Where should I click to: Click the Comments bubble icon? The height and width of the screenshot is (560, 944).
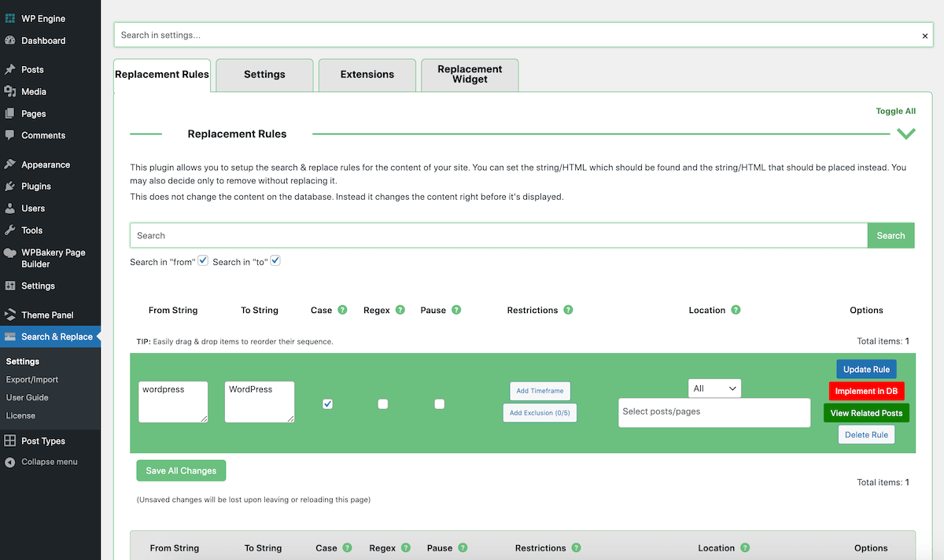[9, 135]
